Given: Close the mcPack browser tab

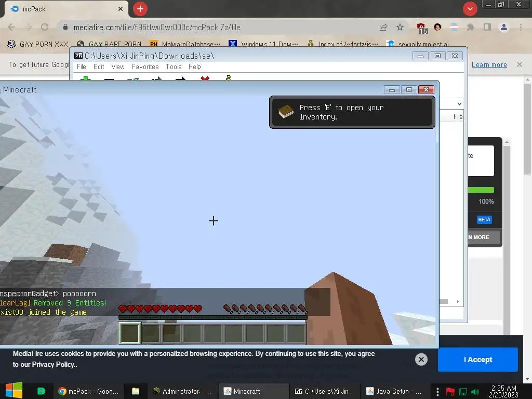Looking at the screenshot, I should click(121, 9).
